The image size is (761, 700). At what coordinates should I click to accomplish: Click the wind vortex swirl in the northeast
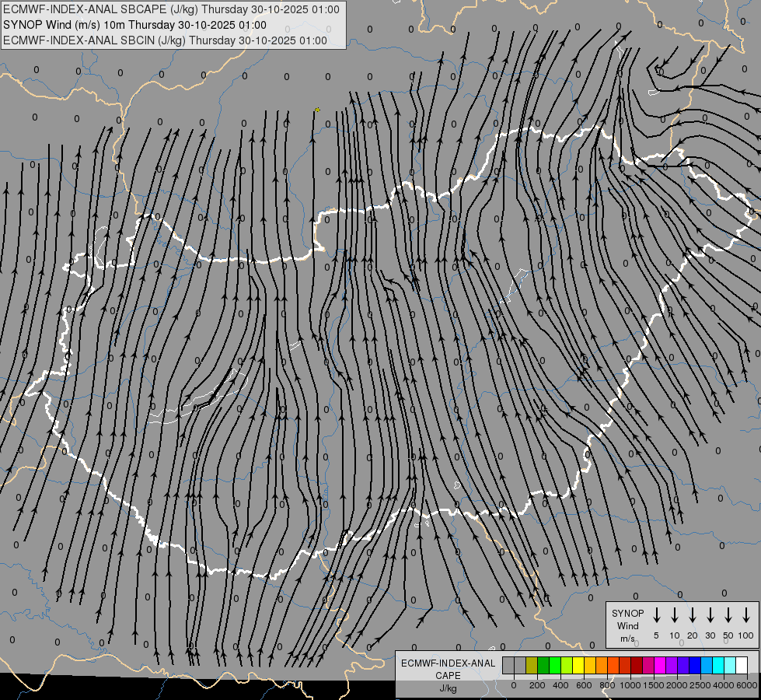click(659, 70)
